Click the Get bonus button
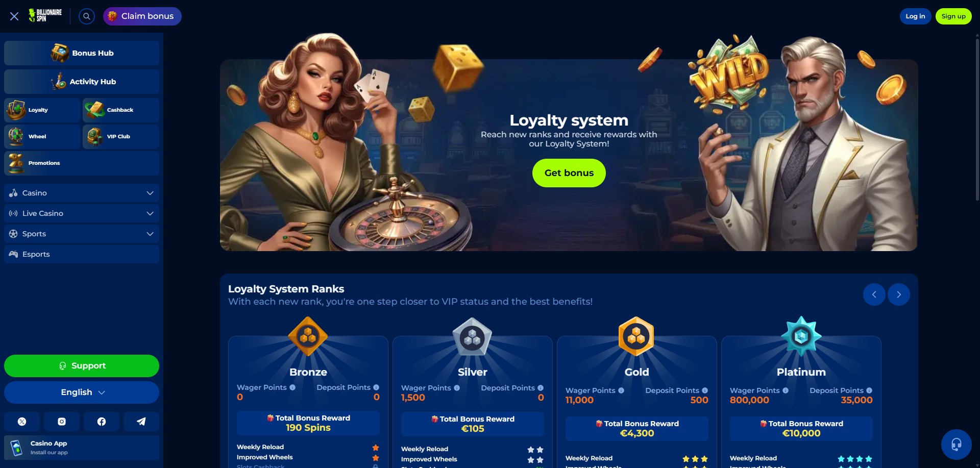The width and height of the screenshot is (980, 468). (569, 173)
